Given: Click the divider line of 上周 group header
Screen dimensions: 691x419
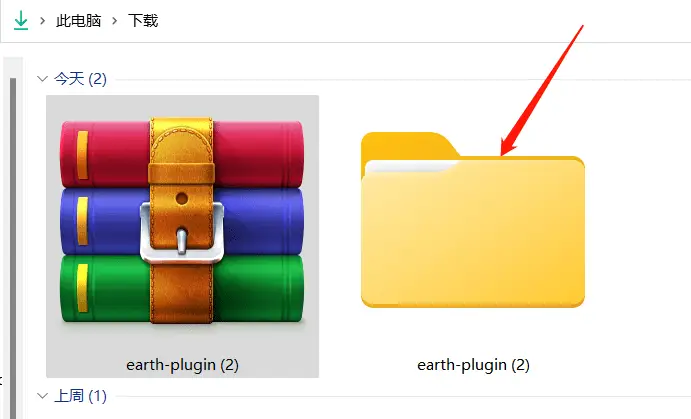Looking at the screenshot, I should click(x=402, y=397).
